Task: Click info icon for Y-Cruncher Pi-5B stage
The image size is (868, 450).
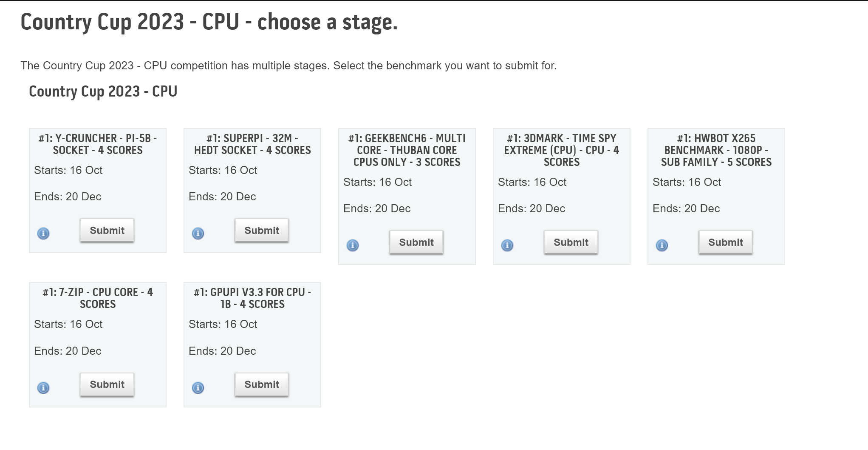Action: [x=43, y=234]
